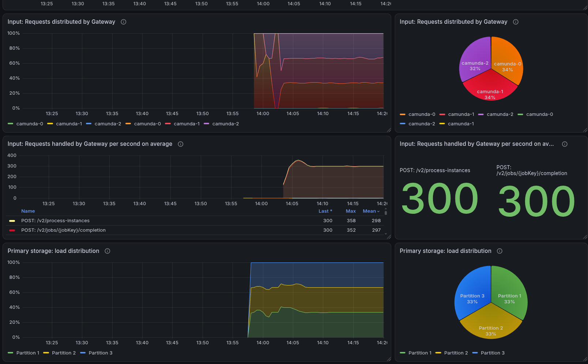Open color picker for orange camunda-0 line chart swatch
Image resolution: width=588 pixels, height=364 pixels.
click(x=128, y=124)
